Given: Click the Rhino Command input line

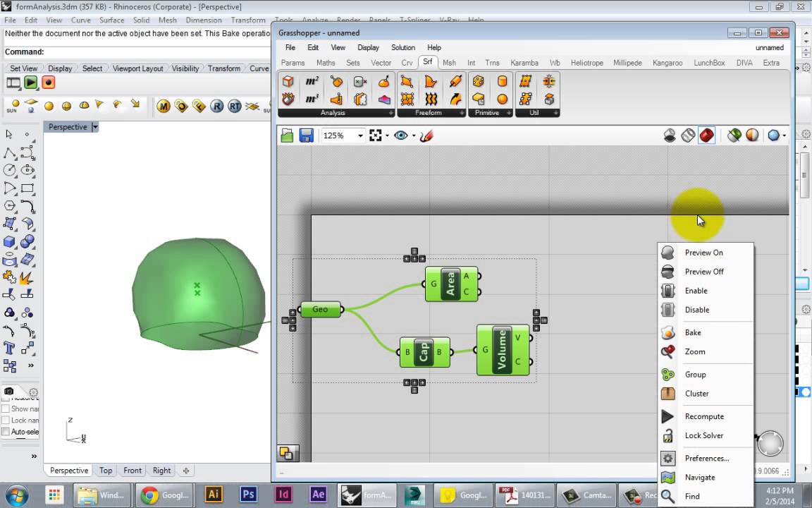Looking at the screenshot, I should (x=137, y=52).
